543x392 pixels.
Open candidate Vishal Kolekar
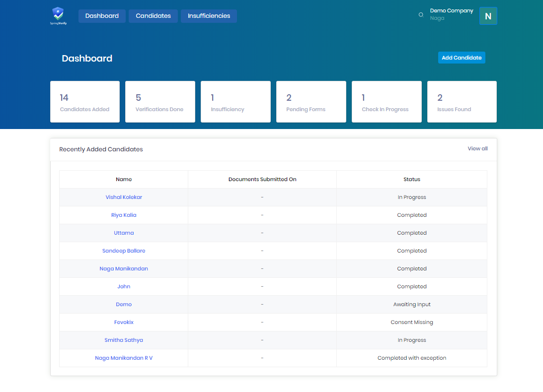(124, 197)
